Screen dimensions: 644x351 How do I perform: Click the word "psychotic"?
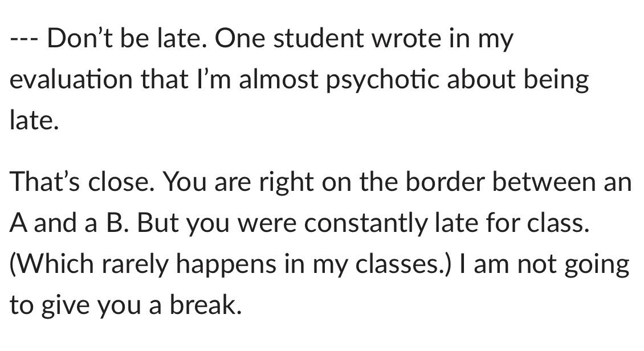pos(382,80)
